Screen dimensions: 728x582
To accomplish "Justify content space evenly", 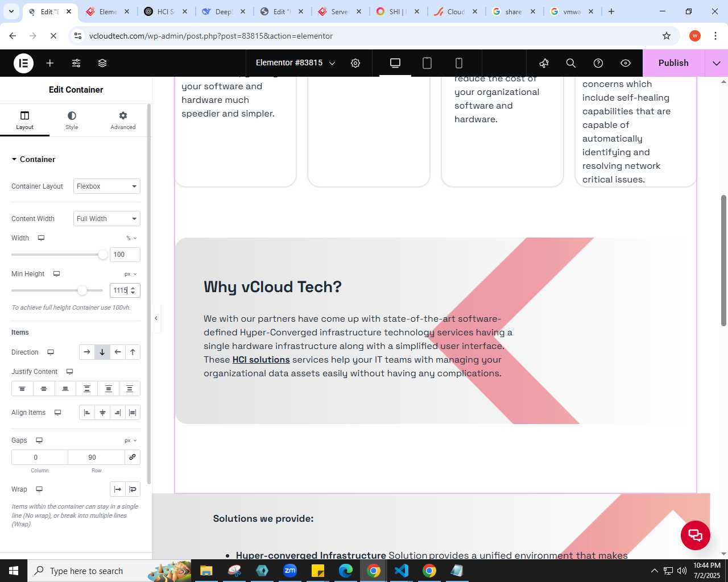I will click(130, 389).
